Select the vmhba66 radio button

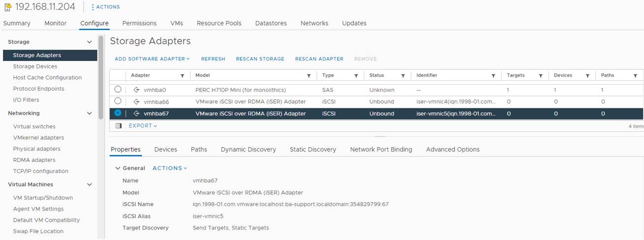118,101
